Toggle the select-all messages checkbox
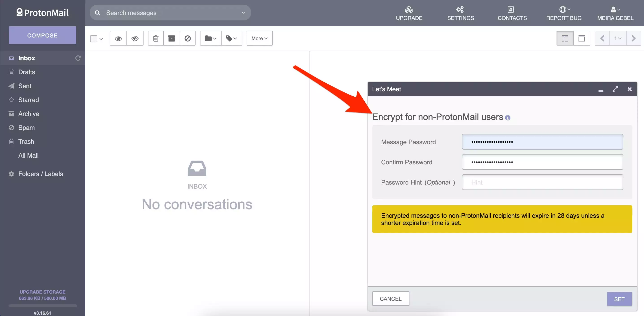 (94, 39)
